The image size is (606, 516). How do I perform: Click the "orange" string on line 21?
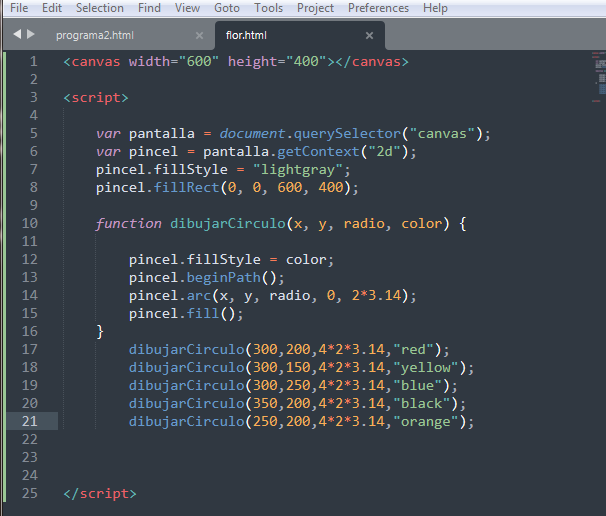426,422
